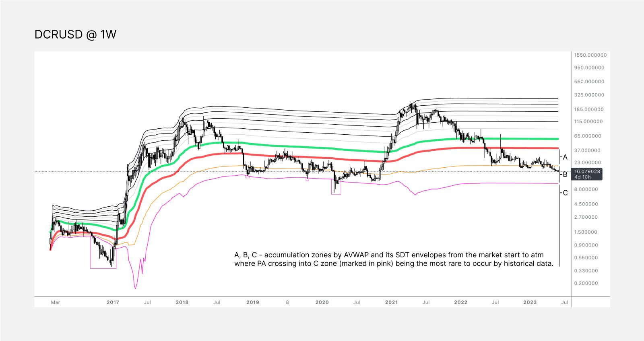Click the annotation line starting 'where PA crossing into C zone'
Screen dimensions: 644x341
coord(394,264)
